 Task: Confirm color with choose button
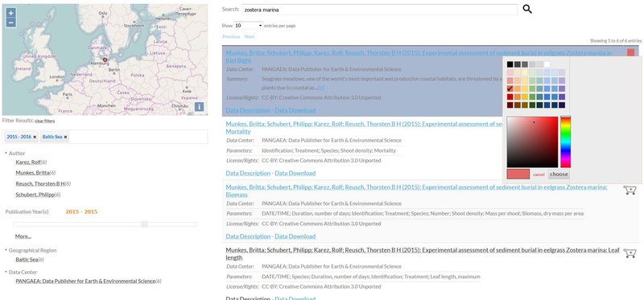point(559,174)
